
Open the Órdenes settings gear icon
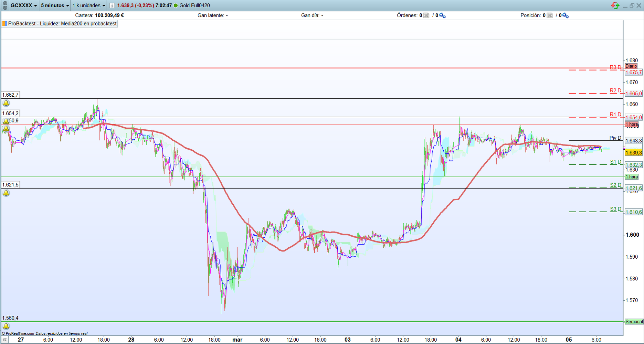click(442, 15)
